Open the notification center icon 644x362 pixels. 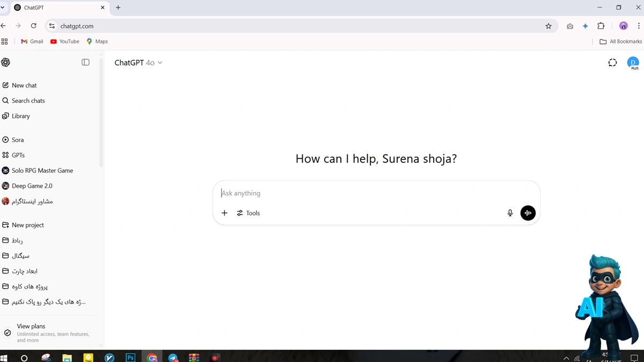pyautogui.click(x=634, y=358)
